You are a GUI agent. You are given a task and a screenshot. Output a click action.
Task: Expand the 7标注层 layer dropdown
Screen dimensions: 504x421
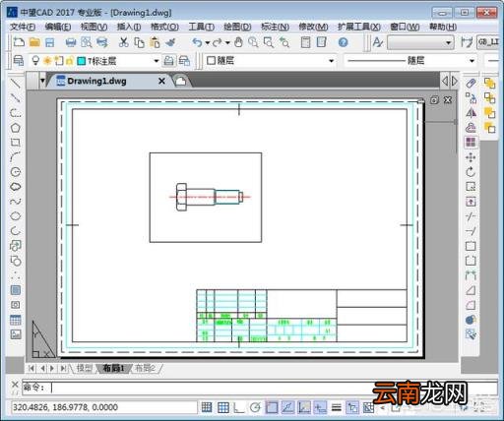coord(157,61)
